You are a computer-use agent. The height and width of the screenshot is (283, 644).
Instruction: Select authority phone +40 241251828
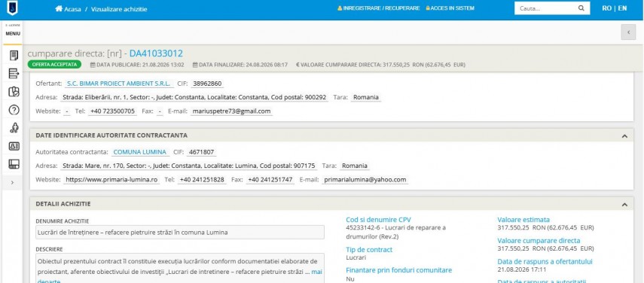[x=202, y=180]
